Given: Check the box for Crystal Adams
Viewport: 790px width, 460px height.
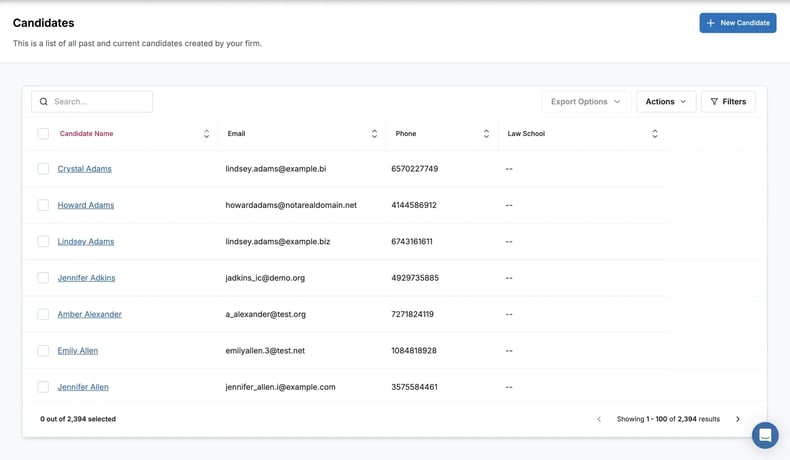Looking at the screenshot, I should 43,169.
